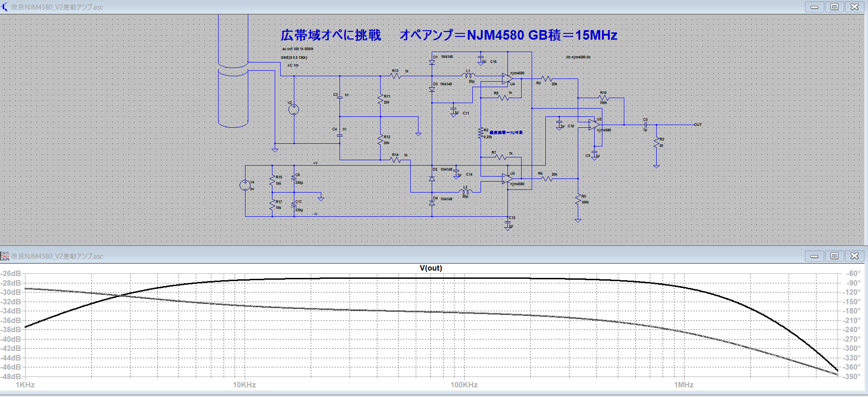This screenshot has height=397, width=868.
Task: Click resistor R3 at the output
Action: (x=656, y=143)
